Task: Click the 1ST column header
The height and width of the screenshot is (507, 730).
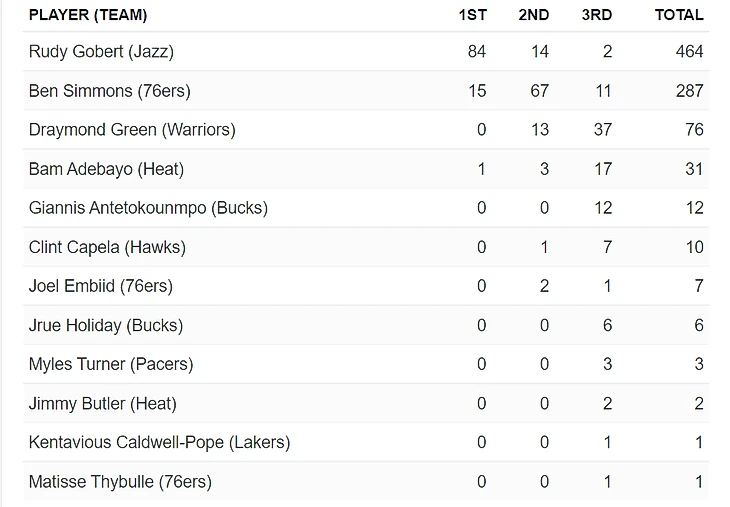Action: click(x=472, y=15)
